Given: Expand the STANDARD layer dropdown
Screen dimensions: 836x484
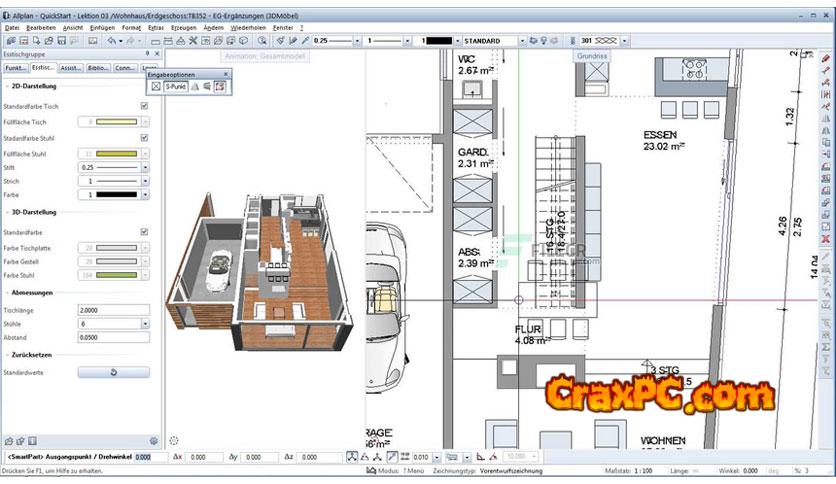Looking at the screenshot, I should tap(522, 41).
